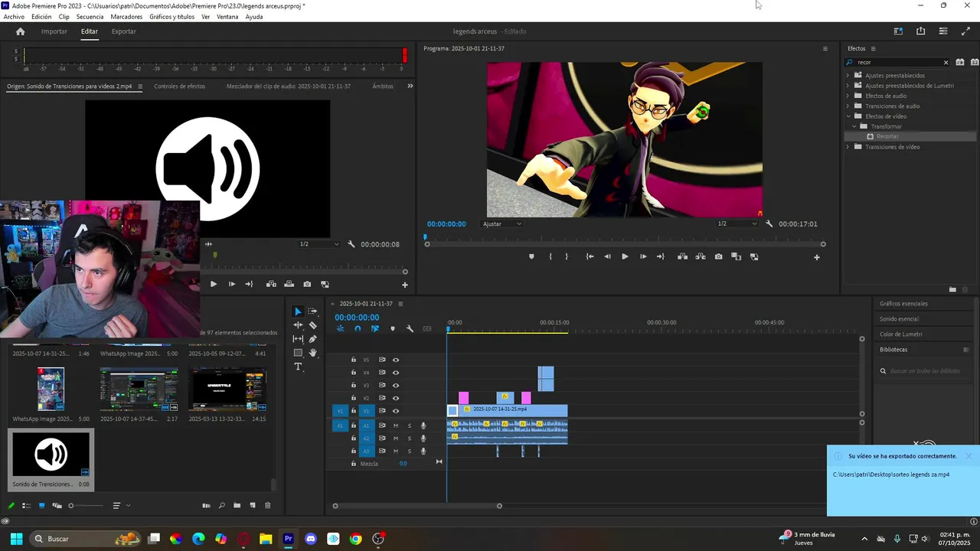Collapse Efectos de vídeo folder
Image resolution: width=980 pixels, height=551 pixels.
(x=848, y=116)
